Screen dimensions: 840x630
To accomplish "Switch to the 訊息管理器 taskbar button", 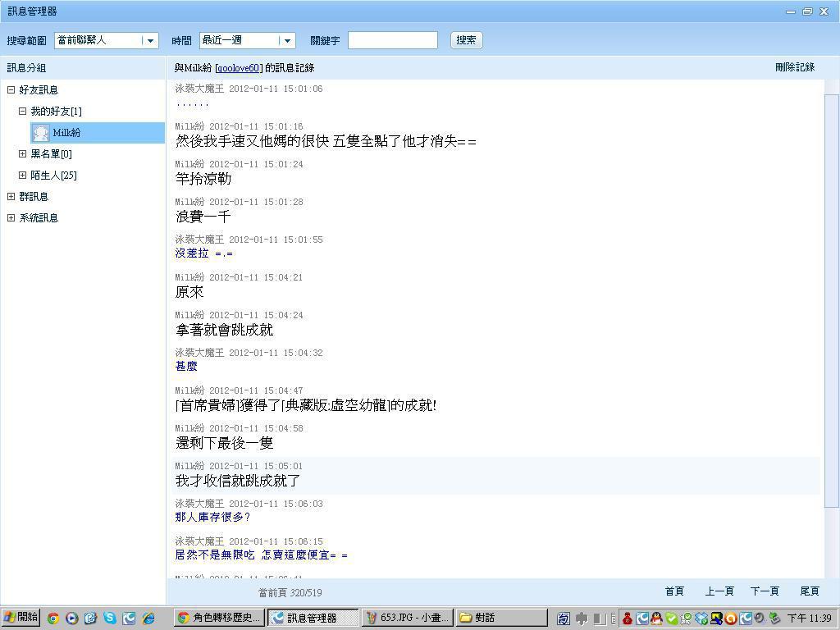I will point(313,618).
